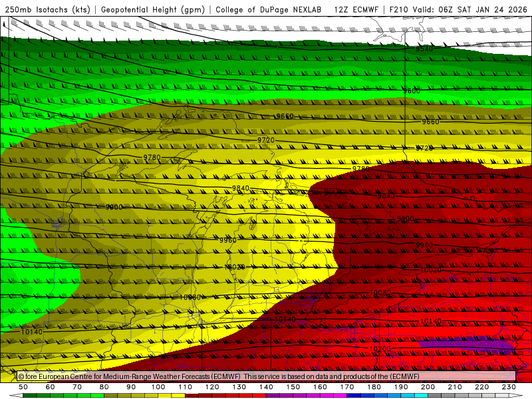The image size is (532, 399).
Task: Click the legend value 230
Action: click(509, 387)
